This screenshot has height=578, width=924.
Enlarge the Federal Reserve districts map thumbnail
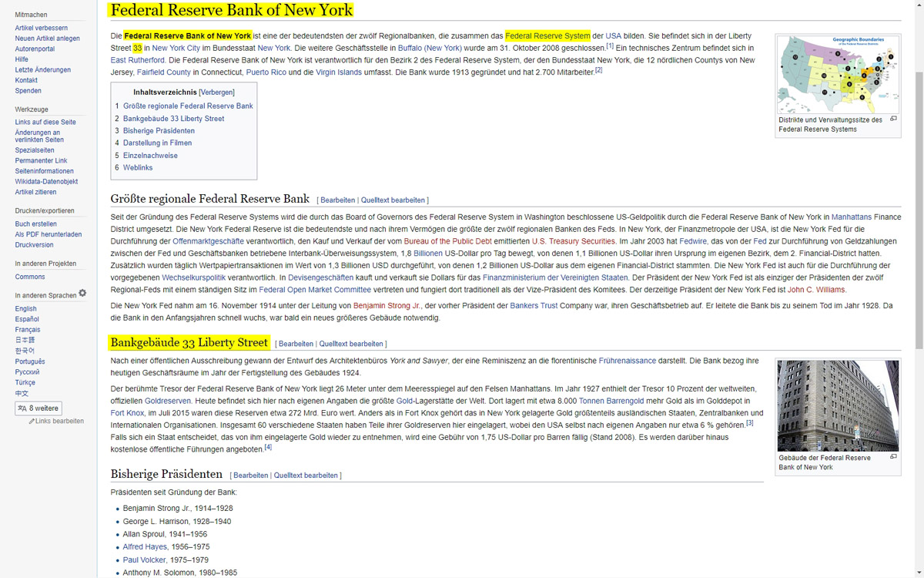838,75
